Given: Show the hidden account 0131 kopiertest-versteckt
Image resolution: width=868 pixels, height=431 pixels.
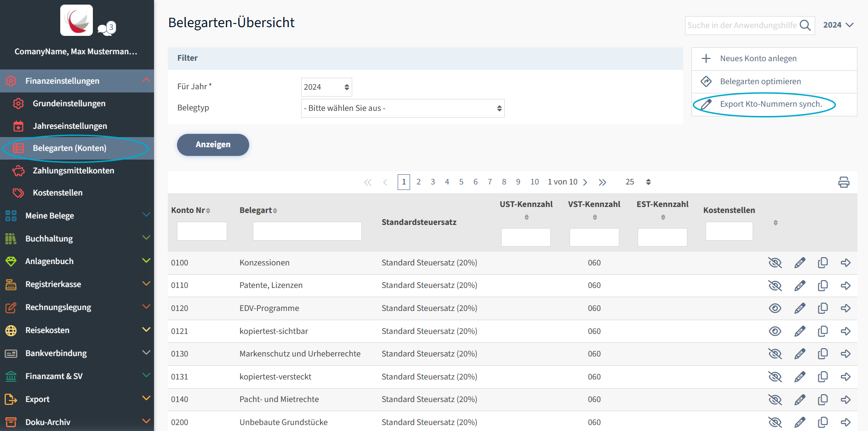Looking at the screenshot, I should tap(775, 377).
